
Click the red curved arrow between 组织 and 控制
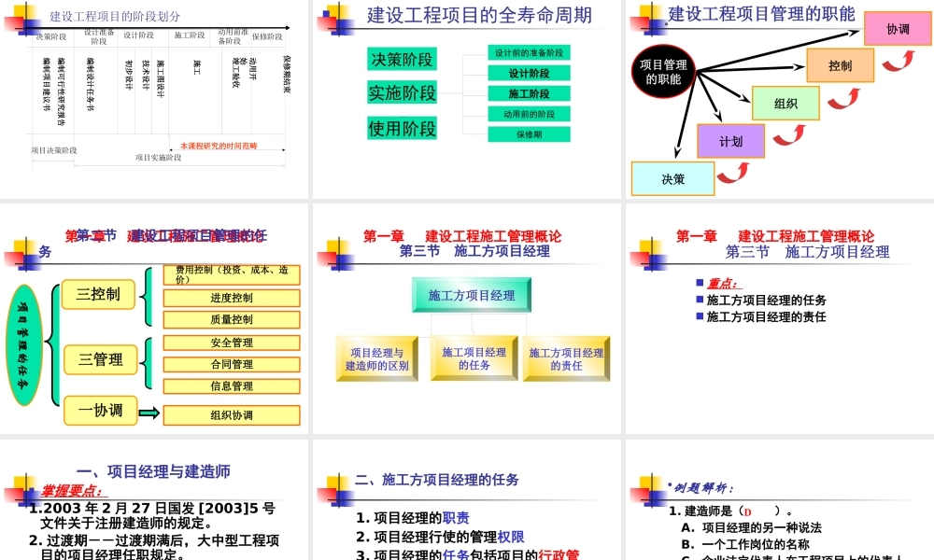point(844,99)
